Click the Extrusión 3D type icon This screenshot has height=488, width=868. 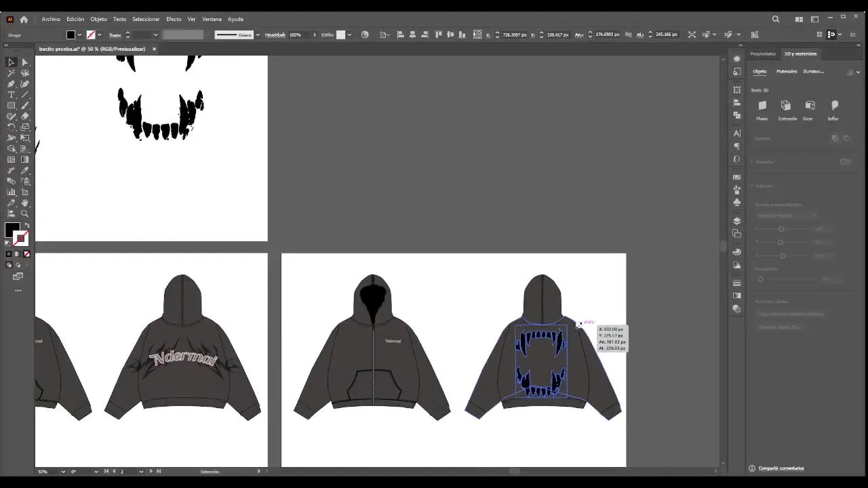click(786, 106)
